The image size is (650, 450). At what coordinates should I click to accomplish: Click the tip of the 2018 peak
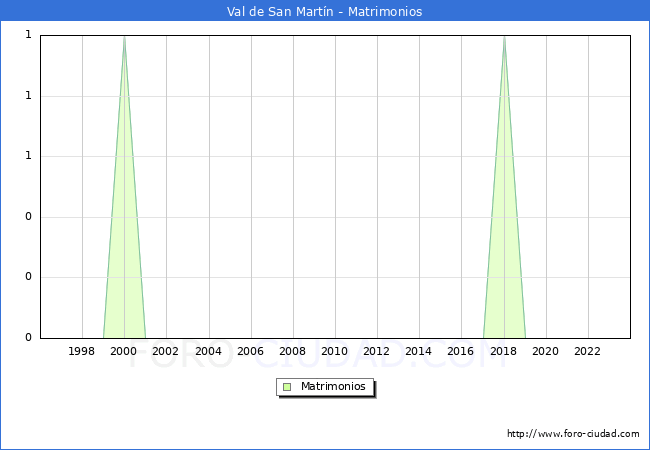504,37
